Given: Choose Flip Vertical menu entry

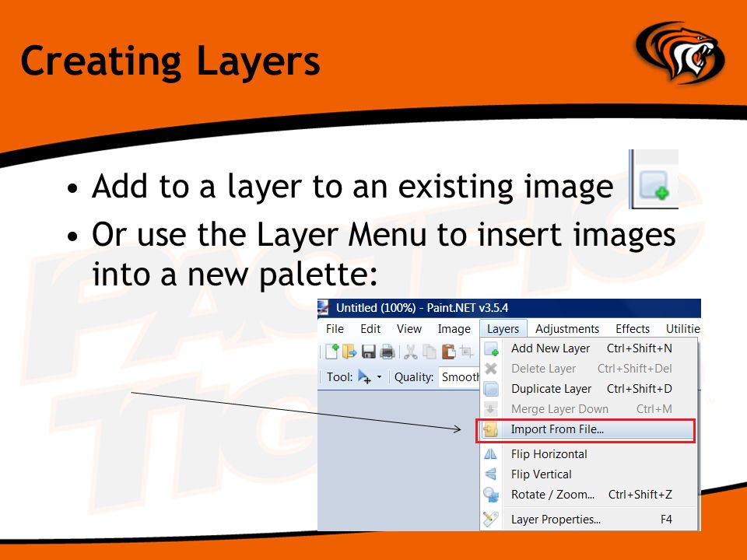Looking at the screenshot, I should (x=589, y=474).
